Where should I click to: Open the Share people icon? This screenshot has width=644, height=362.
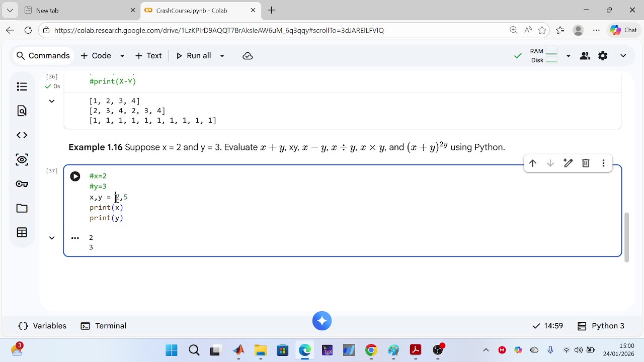(x=585, y=56)
